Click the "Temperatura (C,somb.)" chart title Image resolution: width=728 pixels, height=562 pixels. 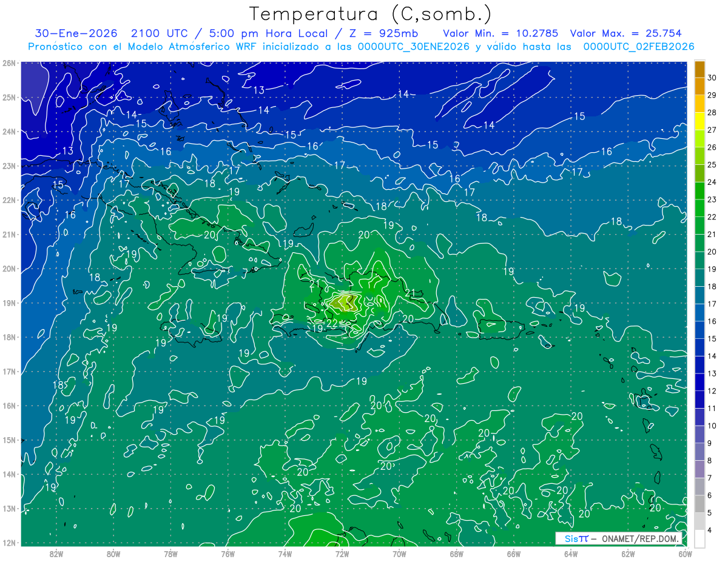point(370,14)
